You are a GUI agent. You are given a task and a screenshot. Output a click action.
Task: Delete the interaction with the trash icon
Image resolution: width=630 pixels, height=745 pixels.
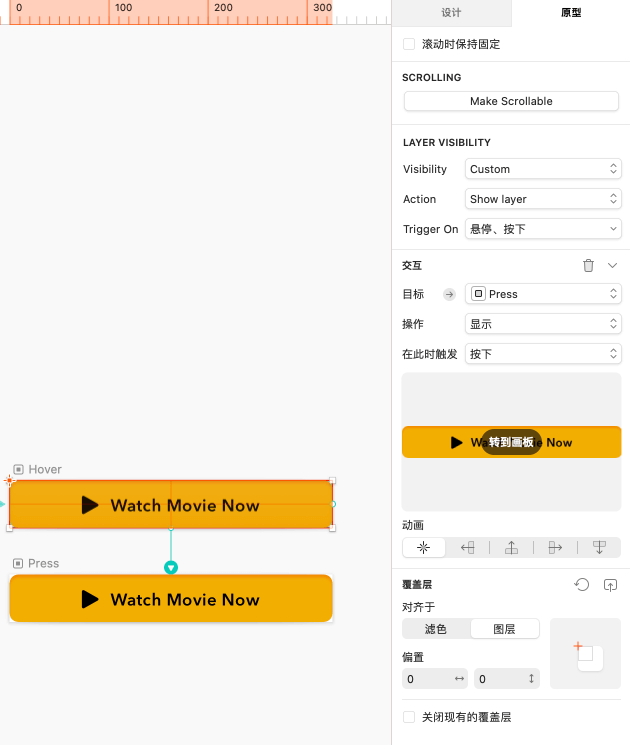(x=588, y=265)
